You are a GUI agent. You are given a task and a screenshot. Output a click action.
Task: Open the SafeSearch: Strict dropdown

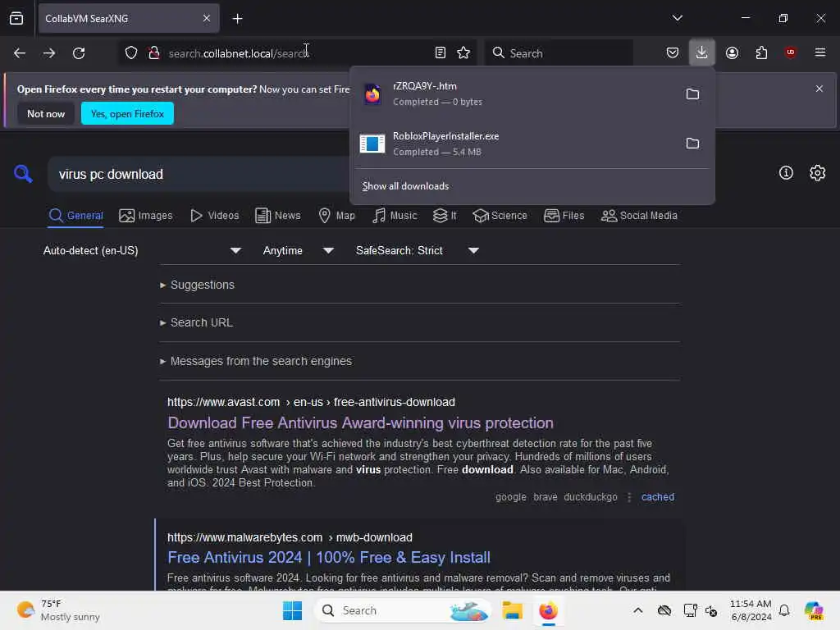[x=418, y=250]
